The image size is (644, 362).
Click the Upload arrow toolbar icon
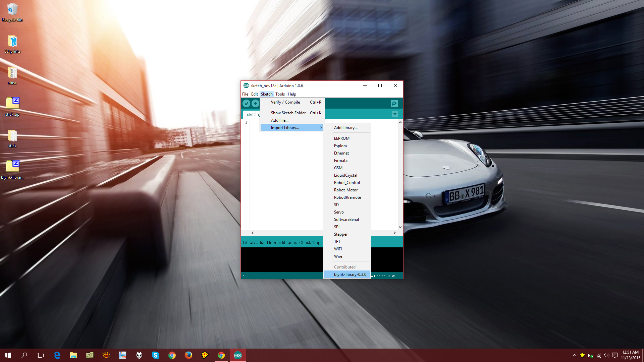click(255, 104)
